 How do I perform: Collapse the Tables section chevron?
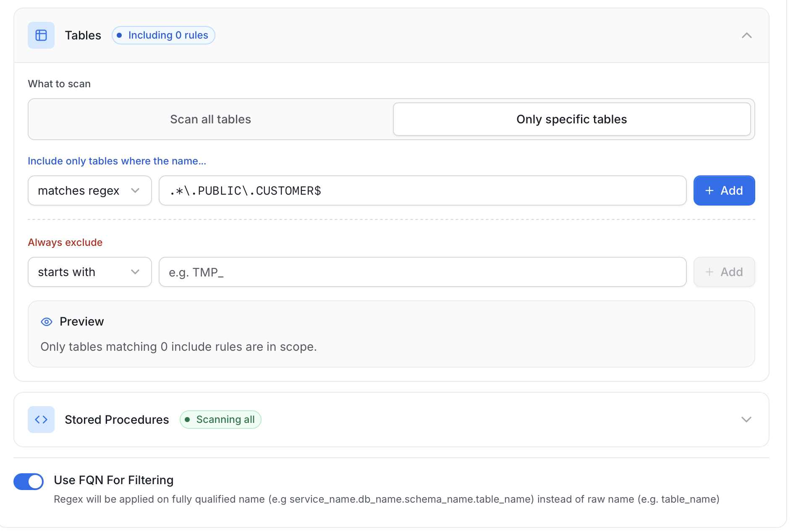click(x=746, y=35)
